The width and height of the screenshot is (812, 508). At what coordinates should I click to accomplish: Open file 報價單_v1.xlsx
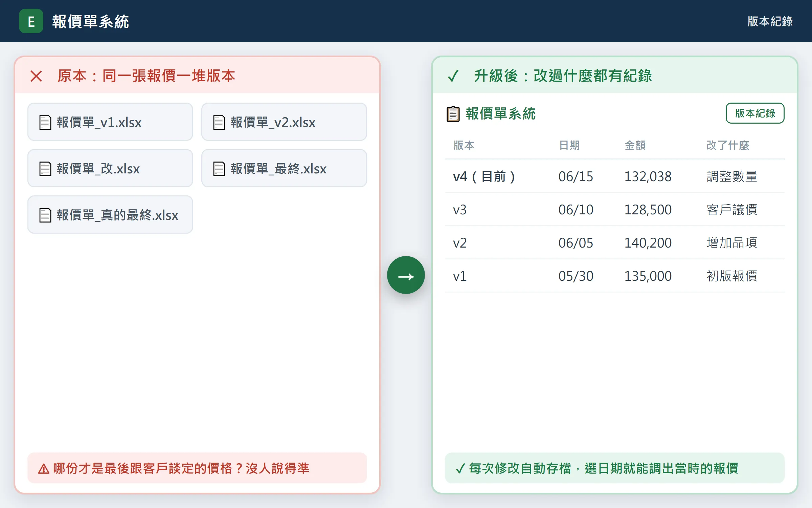pyautogui.click(x=110, y=122)
